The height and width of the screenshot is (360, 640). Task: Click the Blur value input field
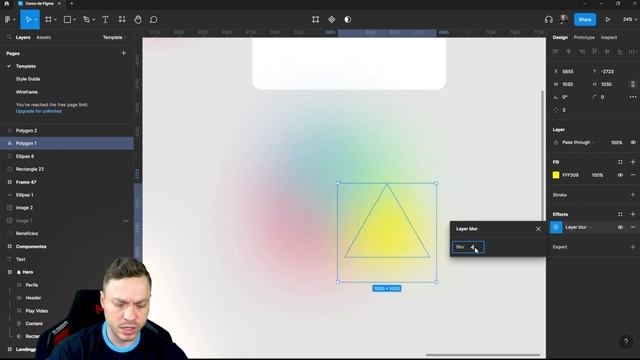pos(468,247)
